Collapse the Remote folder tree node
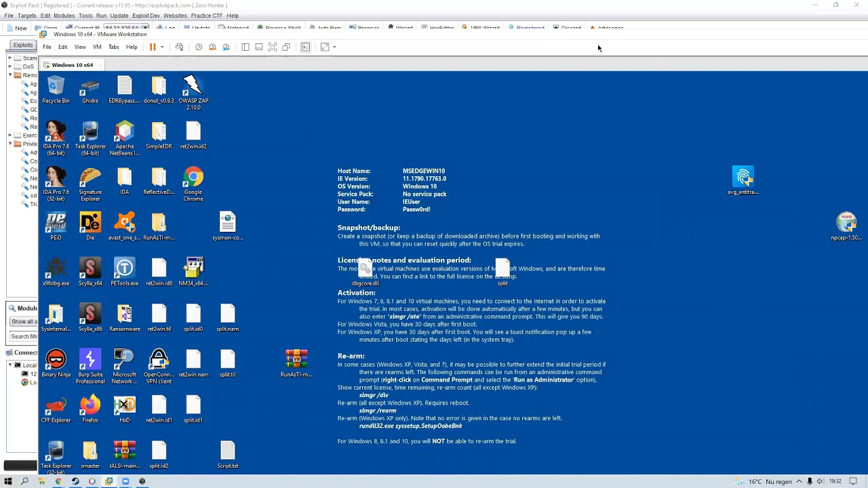 (x=11, y=75)
